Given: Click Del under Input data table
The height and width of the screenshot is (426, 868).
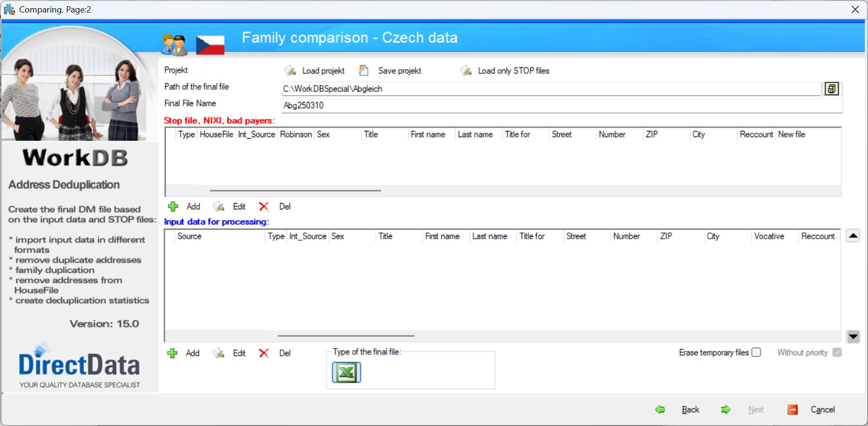Looking at the screenshot, I should click(285, 353).
